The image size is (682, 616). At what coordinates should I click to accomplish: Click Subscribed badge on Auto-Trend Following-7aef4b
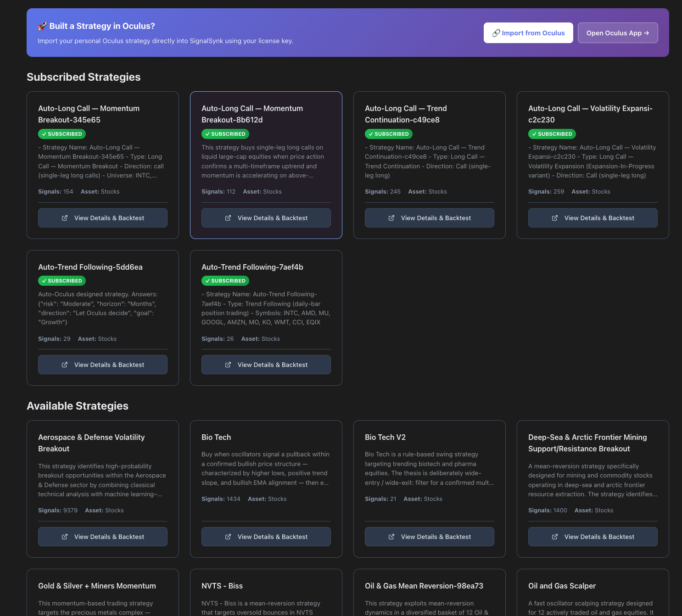click(x=225, y=281)
